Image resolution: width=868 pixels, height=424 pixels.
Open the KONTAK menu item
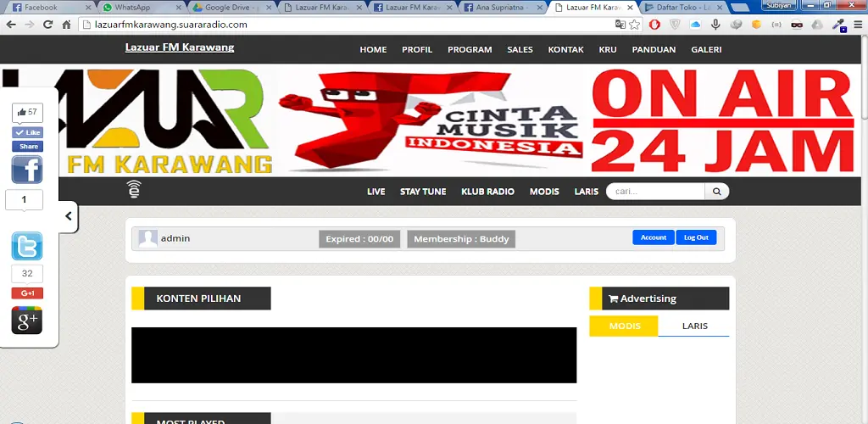[565, 49]
